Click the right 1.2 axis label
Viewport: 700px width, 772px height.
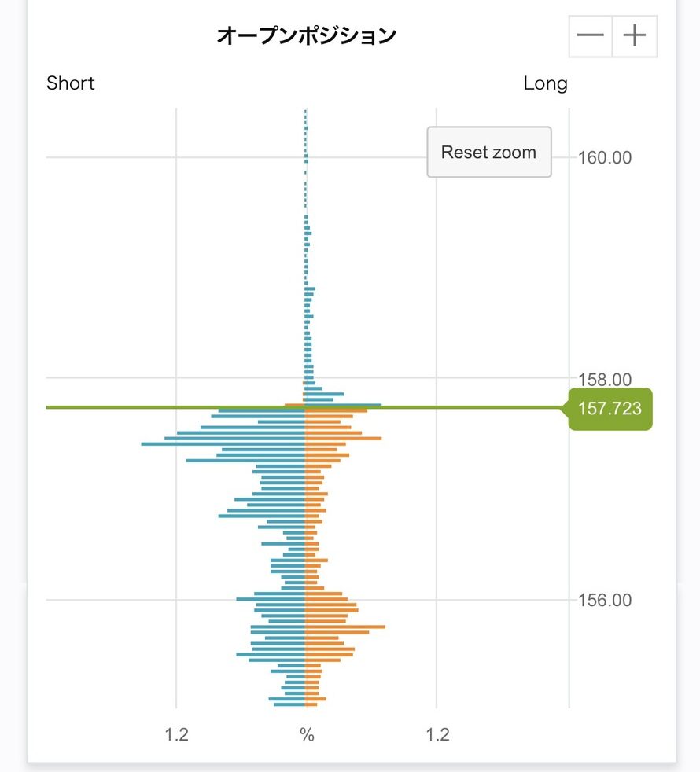click(x=438, y=735)
